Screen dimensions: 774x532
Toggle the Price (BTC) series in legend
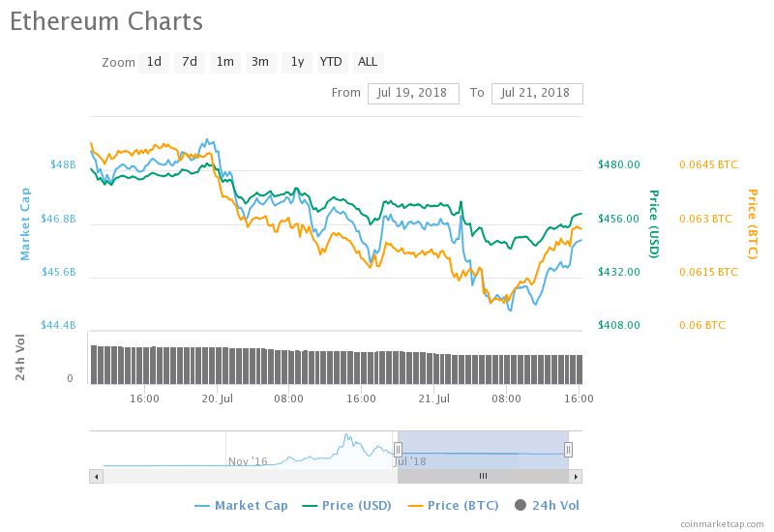point(453,505)
